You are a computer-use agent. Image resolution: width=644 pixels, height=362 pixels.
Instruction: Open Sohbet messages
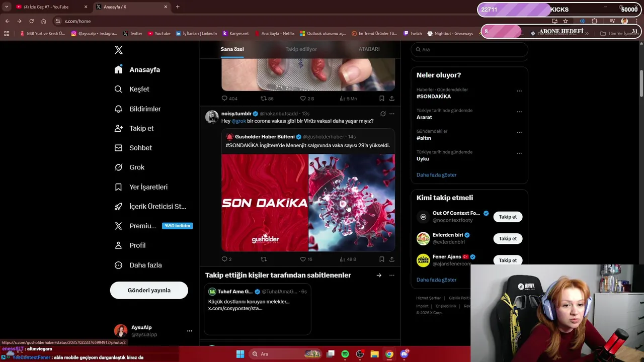[x=133, y=148]
